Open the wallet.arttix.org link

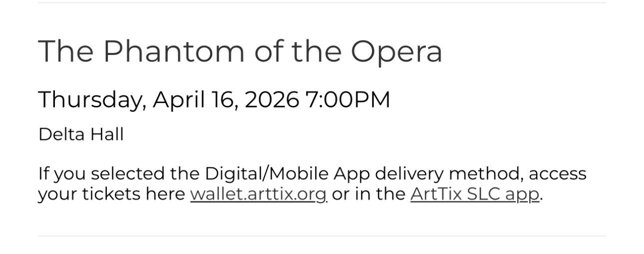[x=258, y=194]
